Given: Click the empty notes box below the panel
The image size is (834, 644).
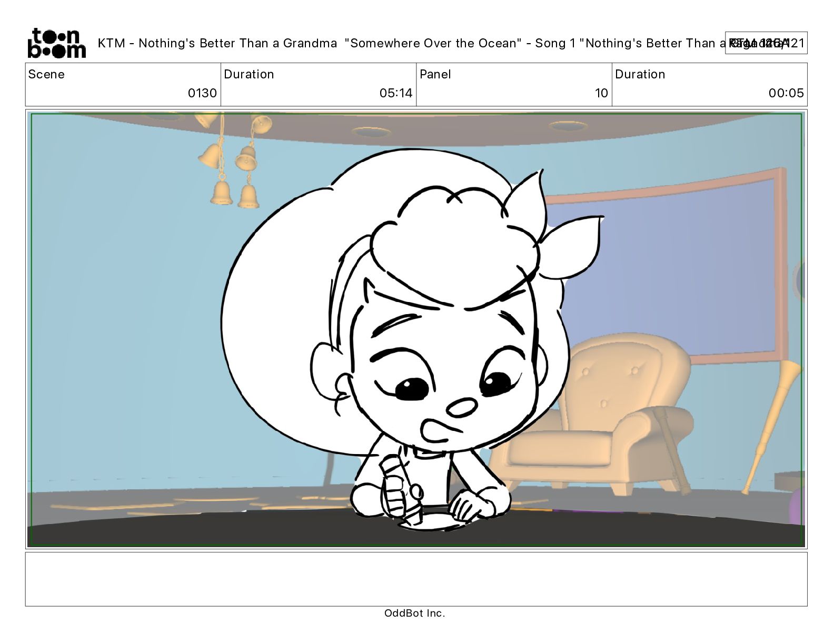Looking at the screenshot, I should point(416,579).
